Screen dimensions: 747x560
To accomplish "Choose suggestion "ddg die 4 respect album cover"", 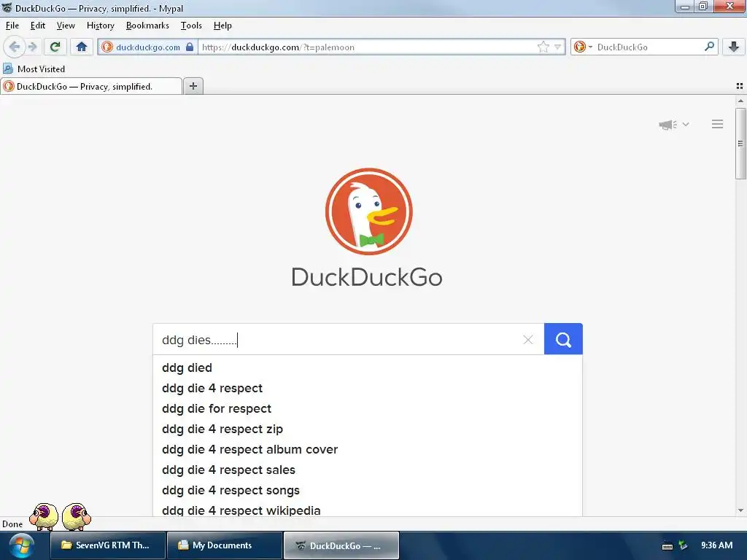I will click(x=368, y=449).
